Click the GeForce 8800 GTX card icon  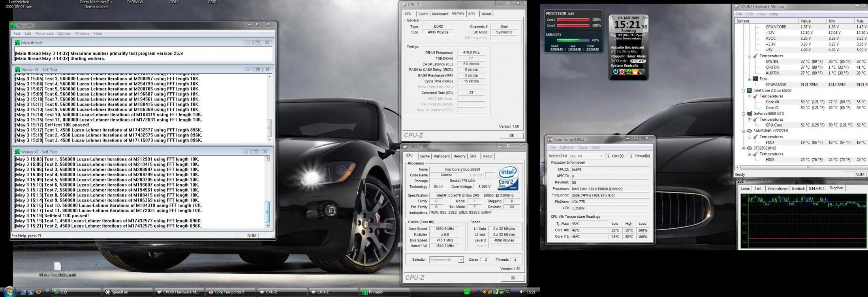point(749,114)
